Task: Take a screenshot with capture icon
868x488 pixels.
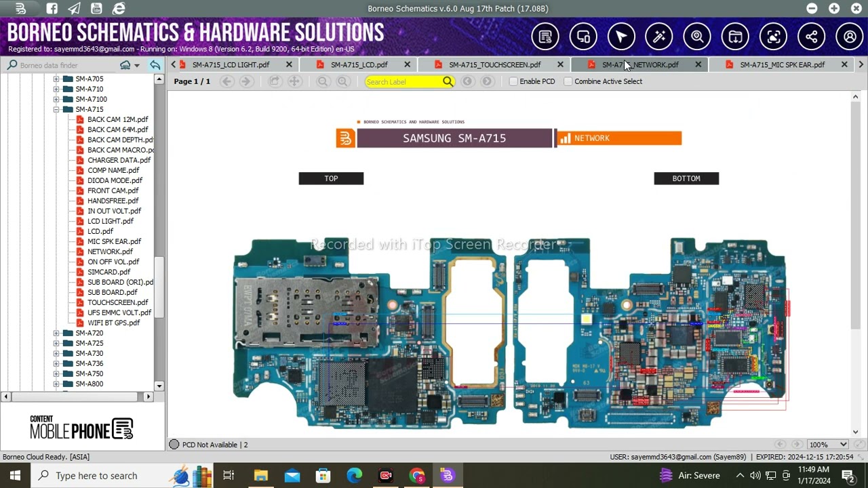Action: pyautogui.click(x=773, y=37)
